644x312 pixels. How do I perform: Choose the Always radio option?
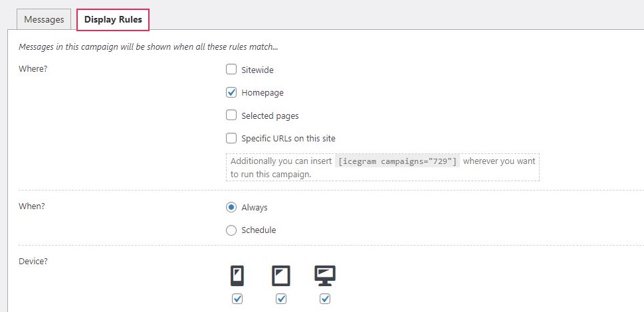231,208
